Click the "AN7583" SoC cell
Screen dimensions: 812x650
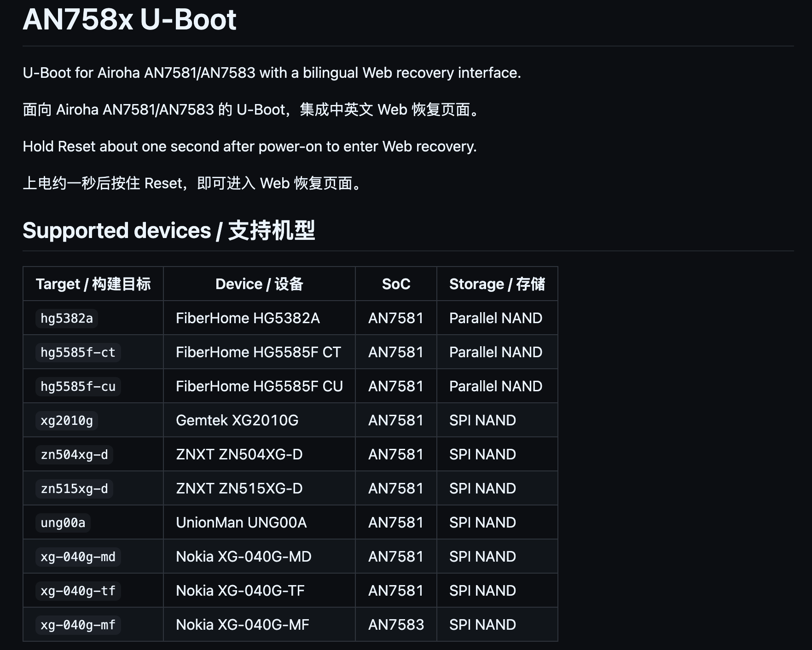tap(396, 625)
